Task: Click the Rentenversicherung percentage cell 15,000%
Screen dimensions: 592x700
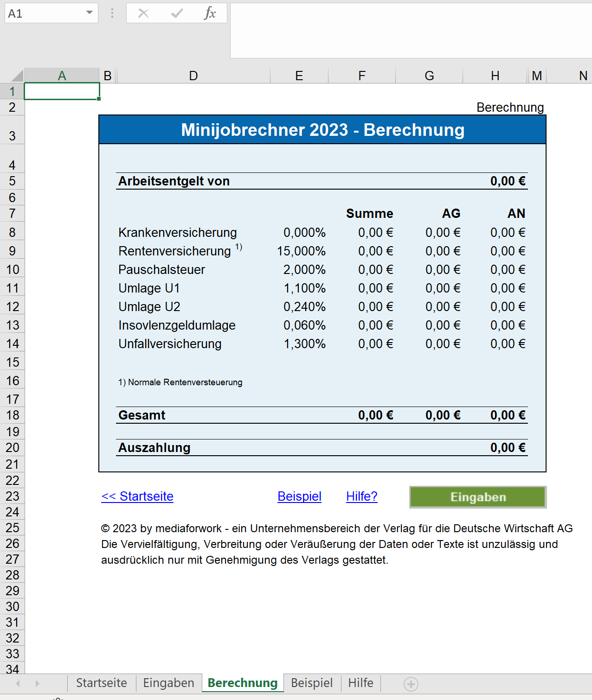Action: (301, 251)
